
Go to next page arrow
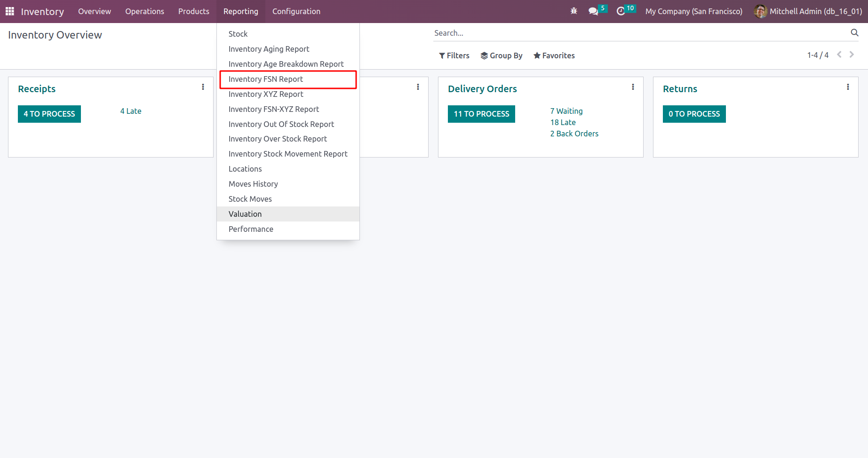click(852, 55)
